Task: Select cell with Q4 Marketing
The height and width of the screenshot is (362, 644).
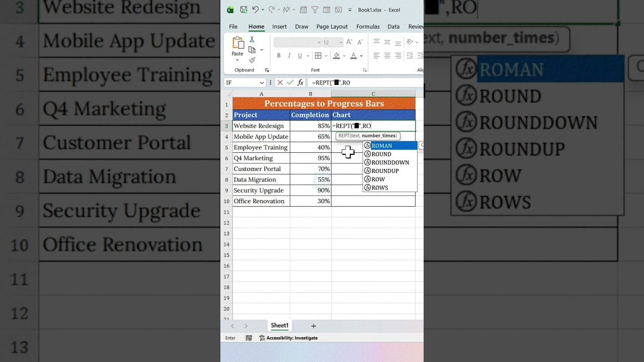Action: 261,158
